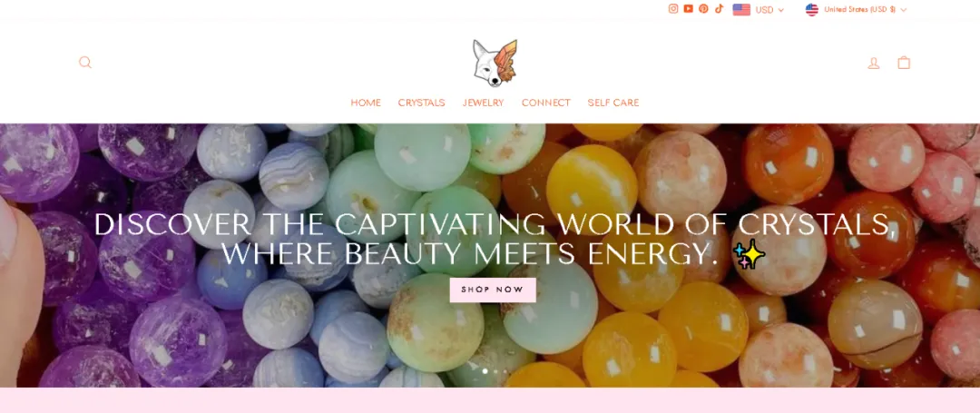This screenshot has height=413, width=980.
Task: Expand the USD currency selector
Action: tap(758, 9)
